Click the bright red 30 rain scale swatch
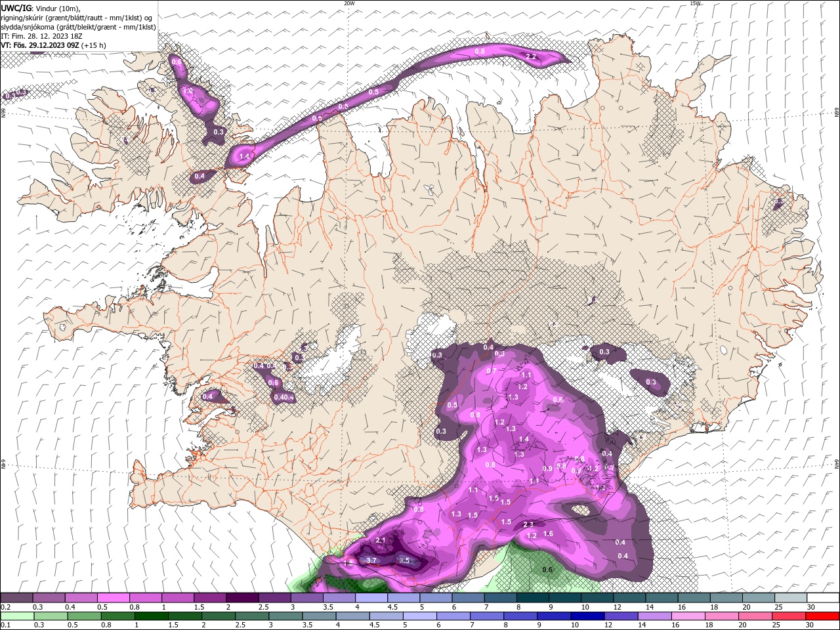840x630 pixels. click(x=822, y=616)
